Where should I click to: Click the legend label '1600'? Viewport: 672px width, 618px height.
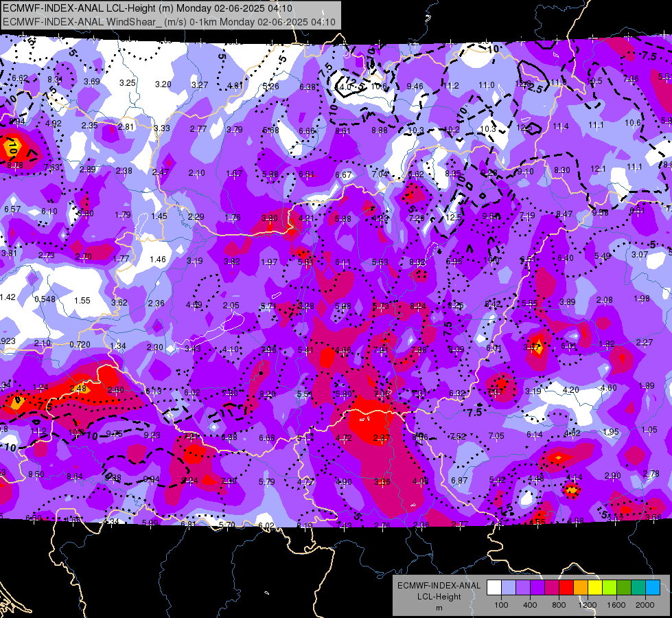click(x=616, y=605)
